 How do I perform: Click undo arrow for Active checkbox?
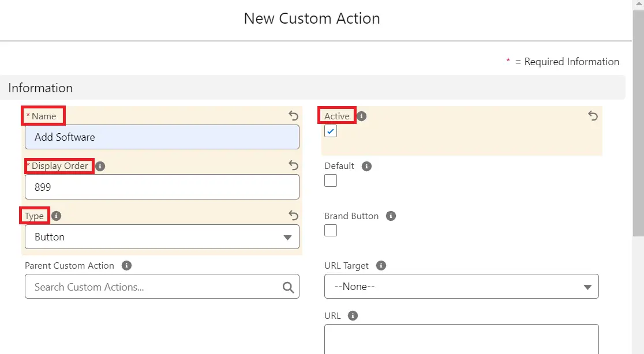point(593,116)
